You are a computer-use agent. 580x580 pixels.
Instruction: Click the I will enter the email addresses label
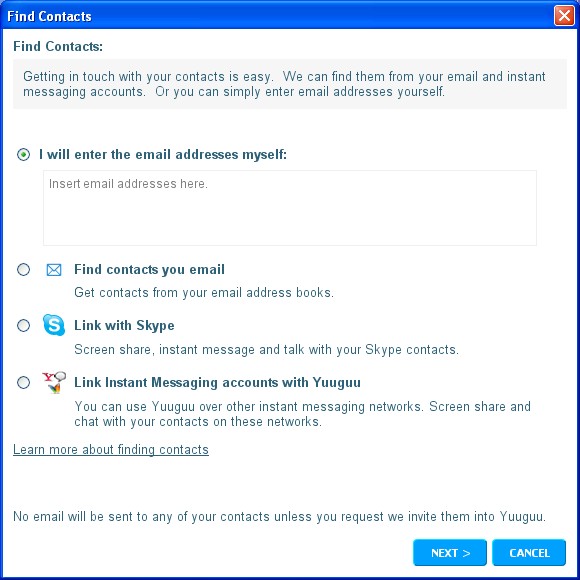pos(163,154)
